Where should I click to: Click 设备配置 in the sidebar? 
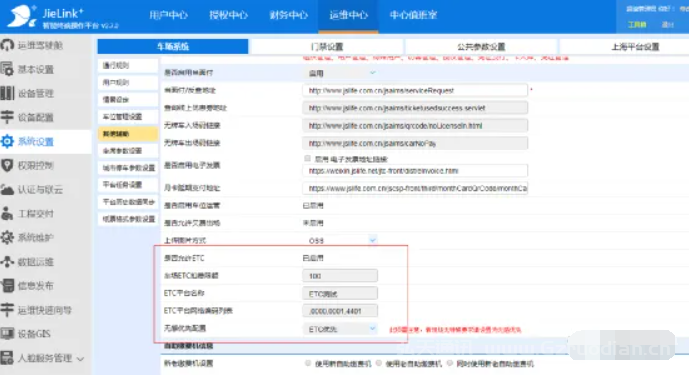pos(36,117)
